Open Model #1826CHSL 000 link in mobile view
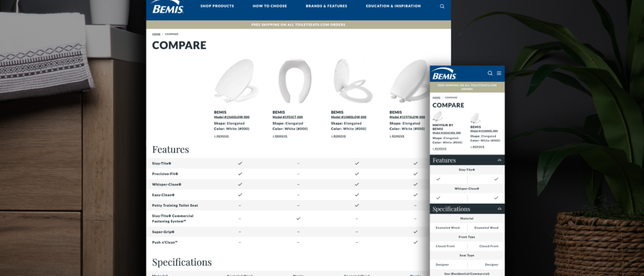Viewport: 644px width, 276px height. click(447, 133)
